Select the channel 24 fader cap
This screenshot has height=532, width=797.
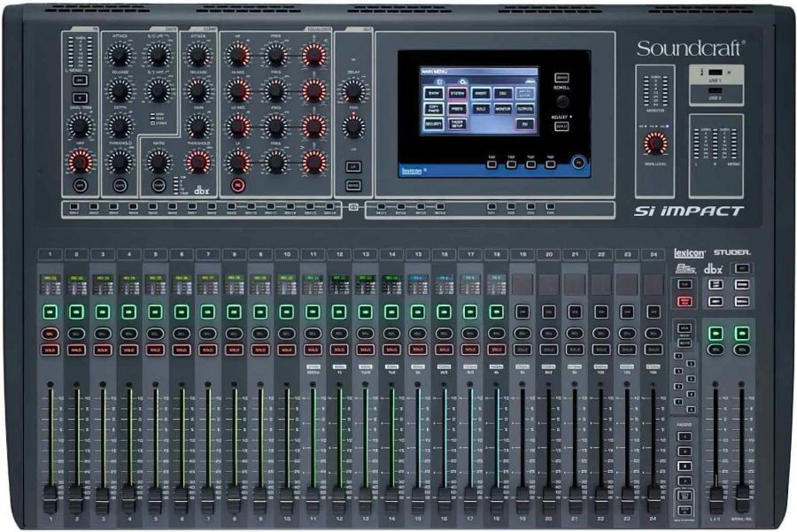[654, 498]
